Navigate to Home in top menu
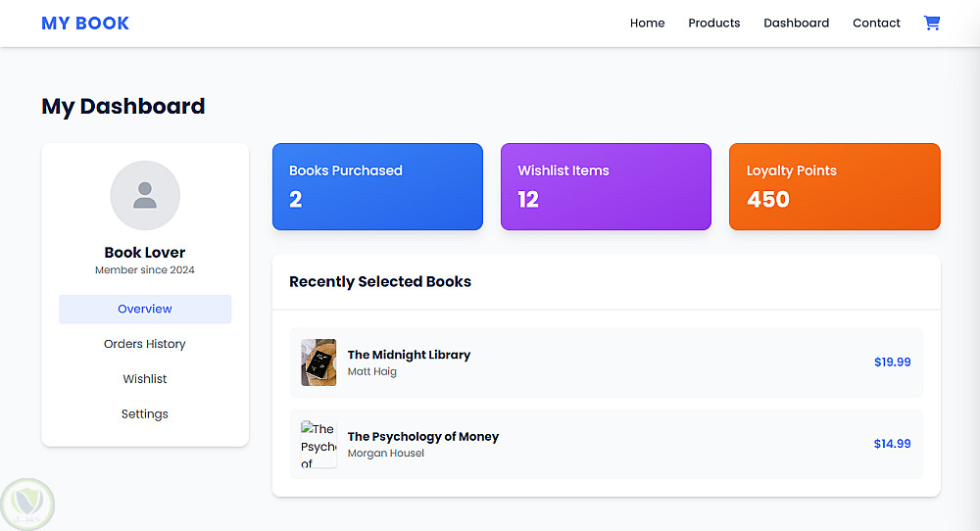 (647, 24)
